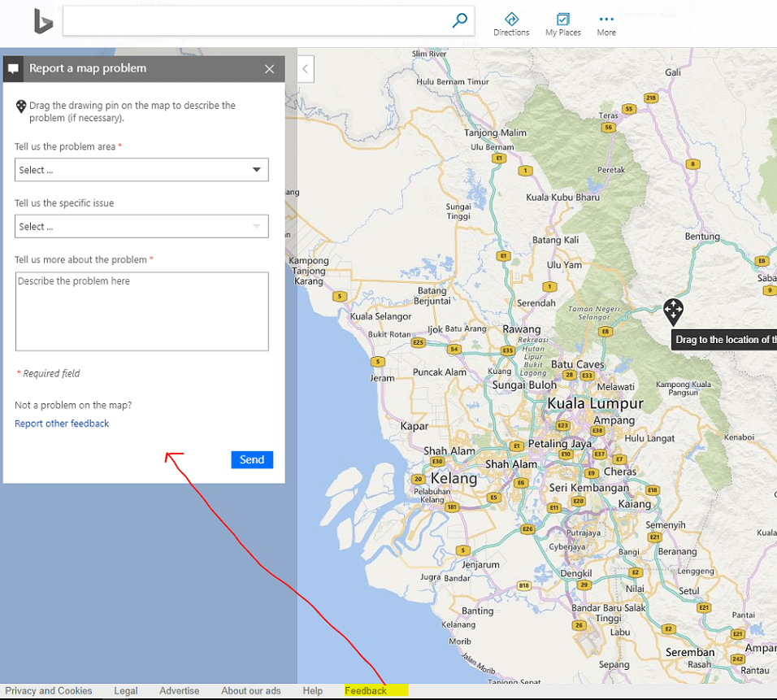Open the problem area Select dropdown

point(141,169)
